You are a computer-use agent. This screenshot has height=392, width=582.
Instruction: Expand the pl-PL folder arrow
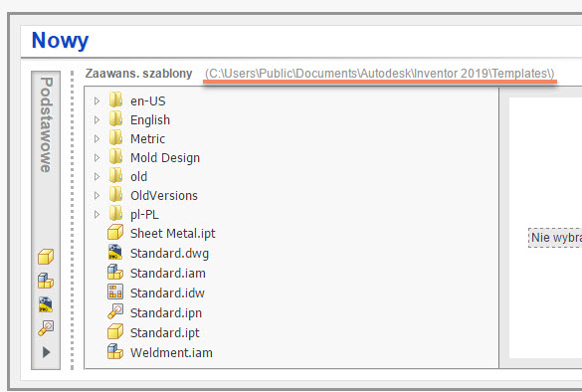[x=97, y=215]
